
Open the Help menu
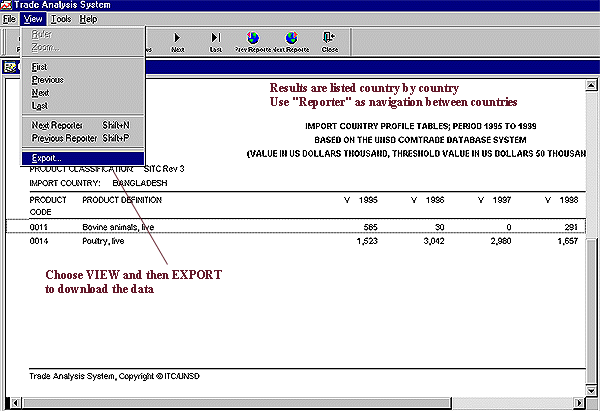coord(89,19)
